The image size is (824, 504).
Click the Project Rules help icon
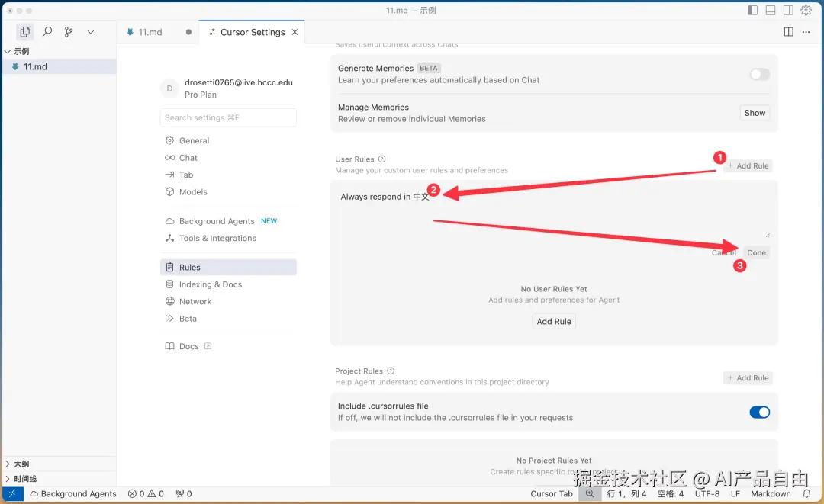pos(391,371)
